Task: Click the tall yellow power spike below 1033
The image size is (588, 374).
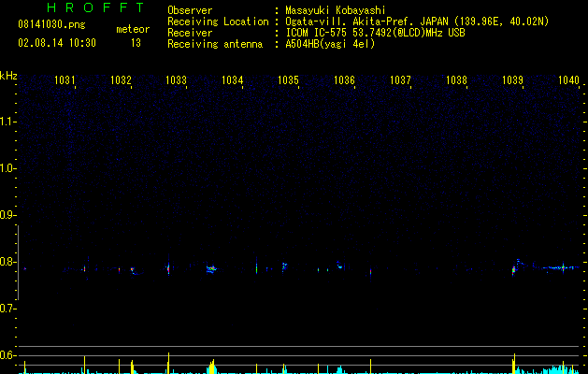Action: [169, 363]
